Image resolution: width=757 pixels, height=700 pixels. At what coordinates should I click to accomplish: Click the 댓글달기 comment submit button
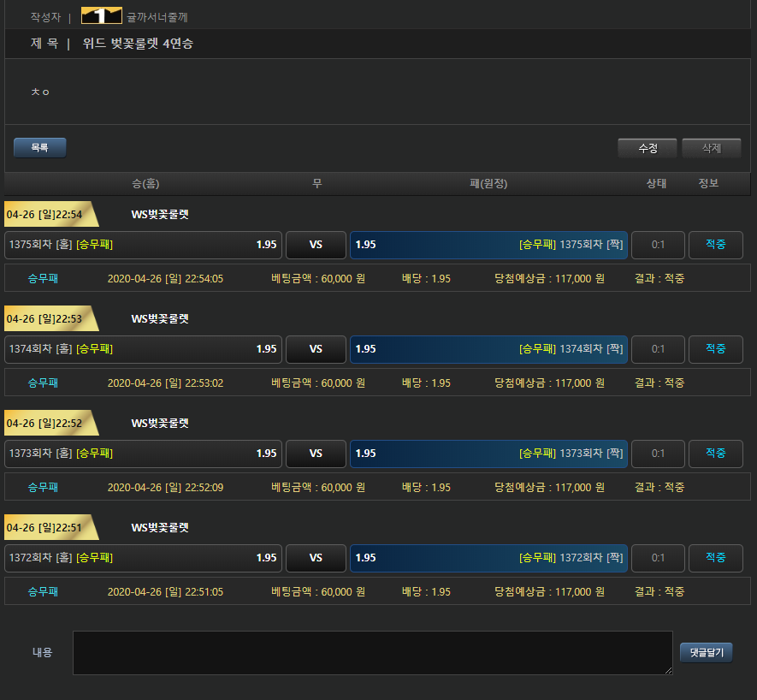[706, 653]
